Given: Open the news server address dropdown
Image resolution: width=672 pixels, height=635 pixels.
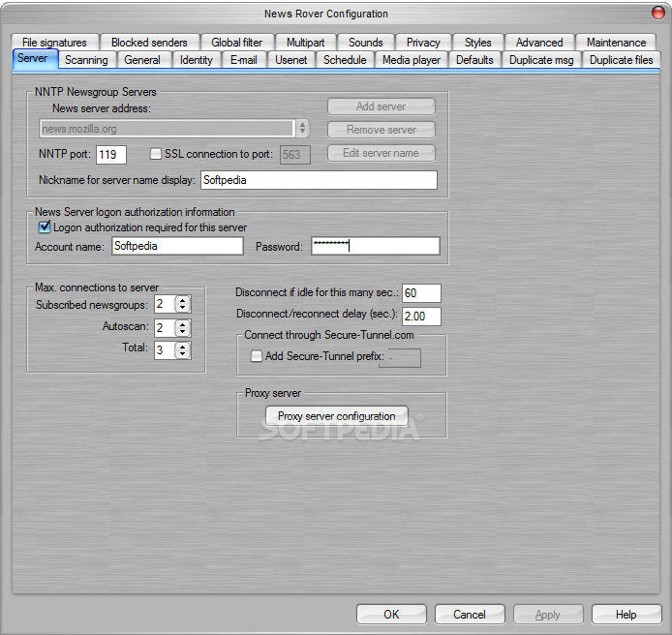Looking at the screenshot, I should pyautogui.click(x=302, y=128).
